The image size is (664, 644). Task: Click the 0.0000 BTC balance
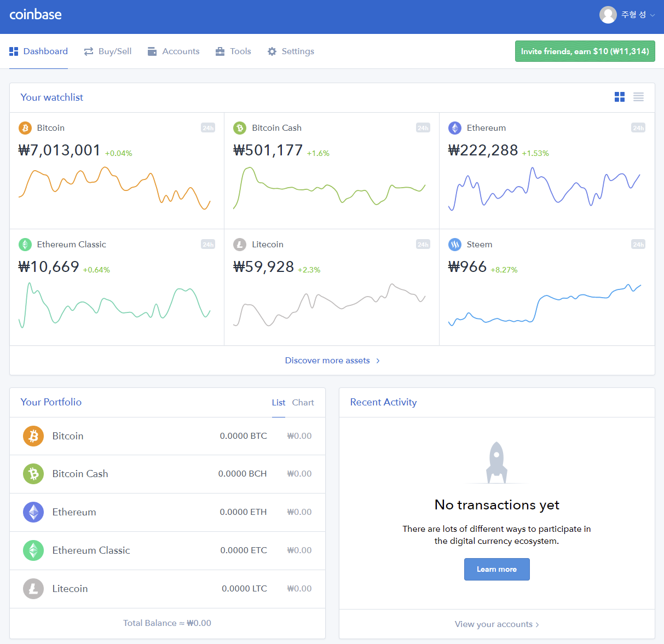coord(244,436)
